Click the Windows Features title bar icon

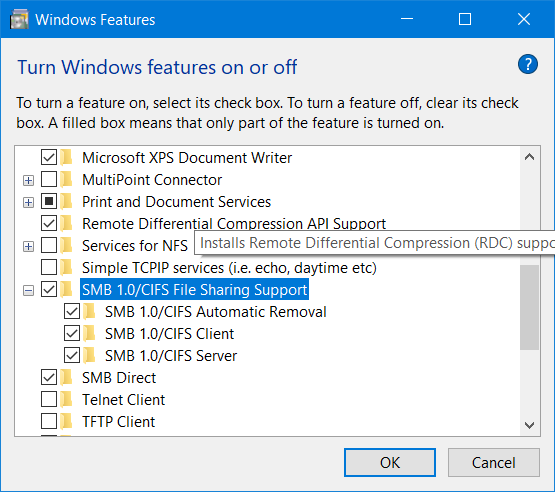(x=19, y=19)
